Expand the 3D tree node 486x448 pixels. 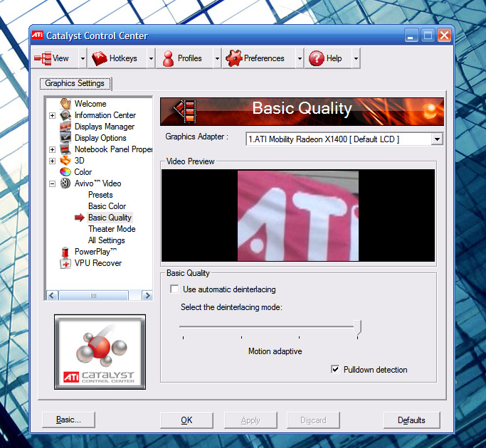pyautogui.click(x=53, y=161)
